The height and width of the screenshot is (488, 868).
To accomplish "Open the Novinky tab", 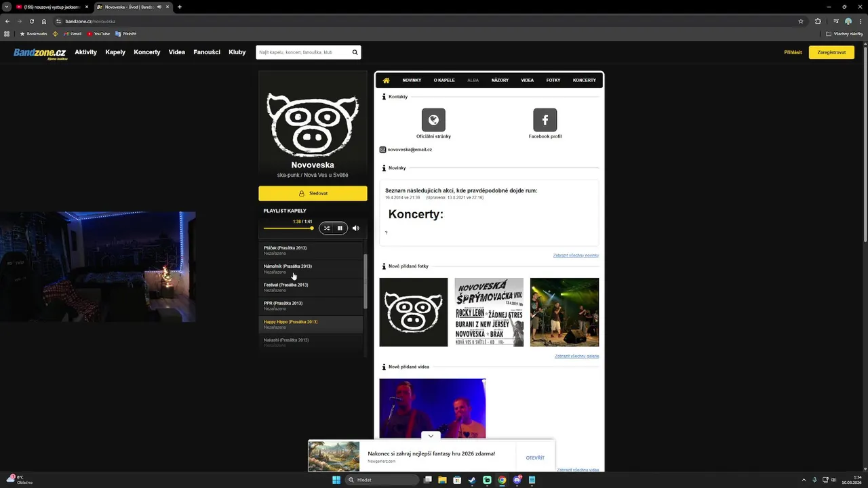I will 412,80.
